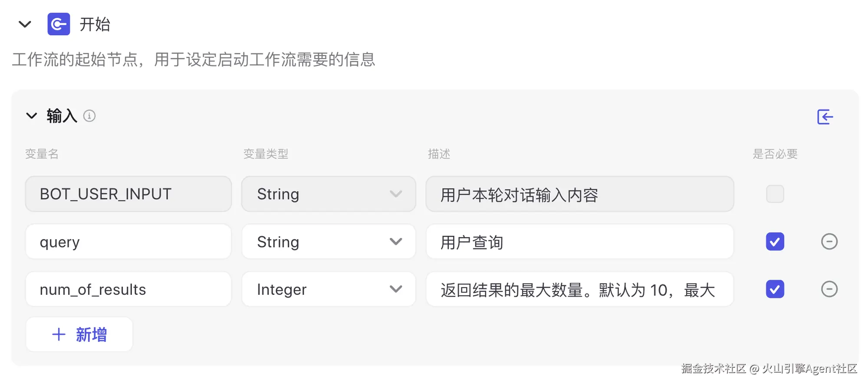The height and width of the screenshot is (386, 868).
Task: Collapse the 开始 node section
Action: (x=25, y=24)
